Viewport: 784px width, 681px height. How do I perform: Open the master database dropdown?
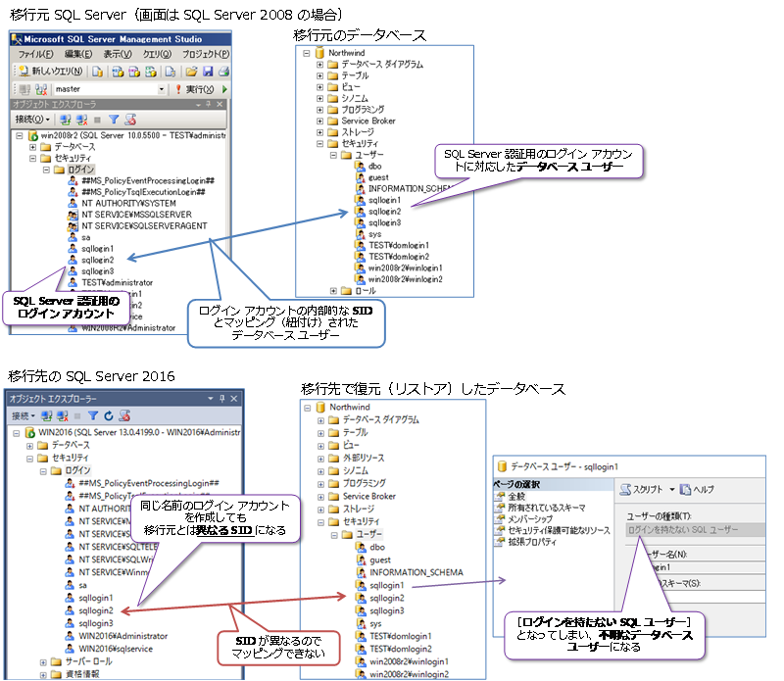tap(161, 89)
